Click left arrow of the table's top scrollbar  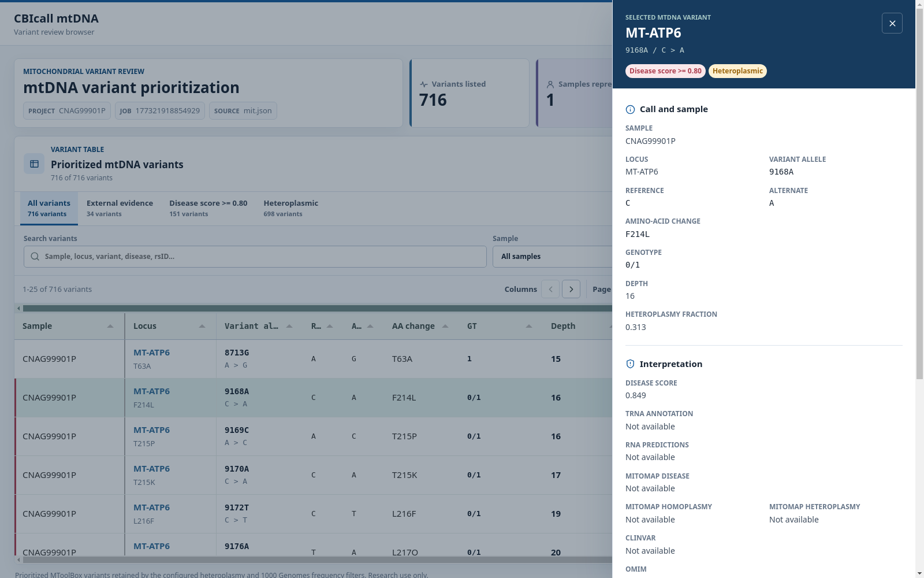[x=18, y=308]
